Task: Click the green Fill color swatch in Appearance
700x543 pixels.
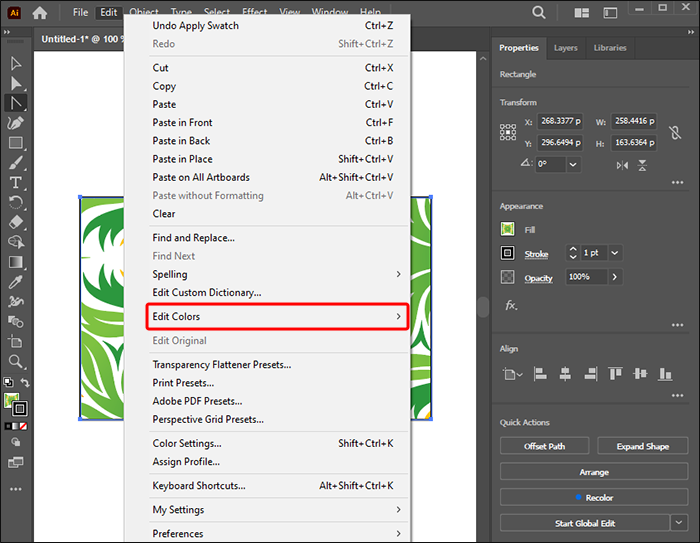Action: 508,229
